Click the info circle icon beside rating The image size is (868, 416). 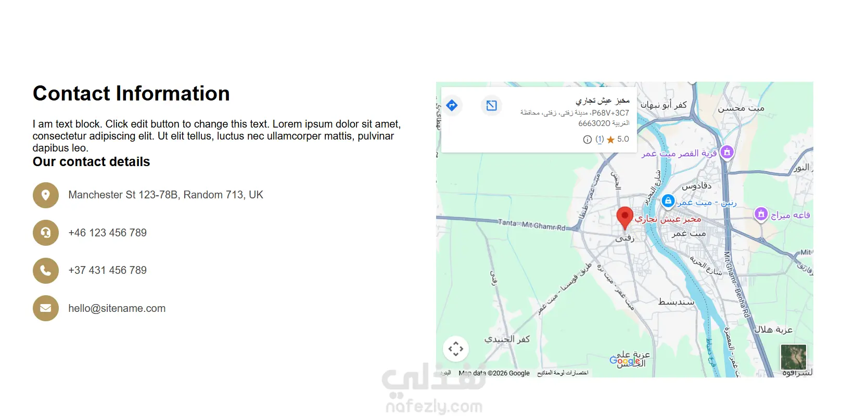[588, 140]
